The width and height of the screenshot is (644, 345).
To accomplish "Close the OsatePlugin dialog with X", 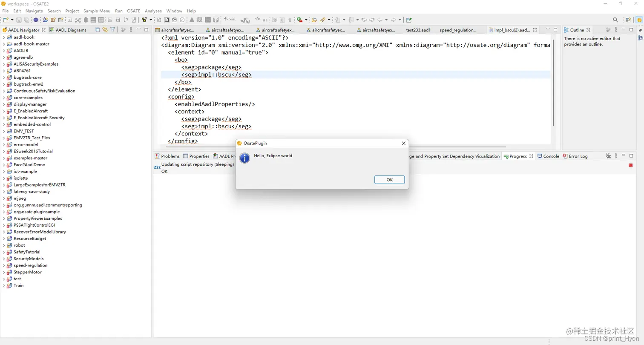I will pos(403,144).
